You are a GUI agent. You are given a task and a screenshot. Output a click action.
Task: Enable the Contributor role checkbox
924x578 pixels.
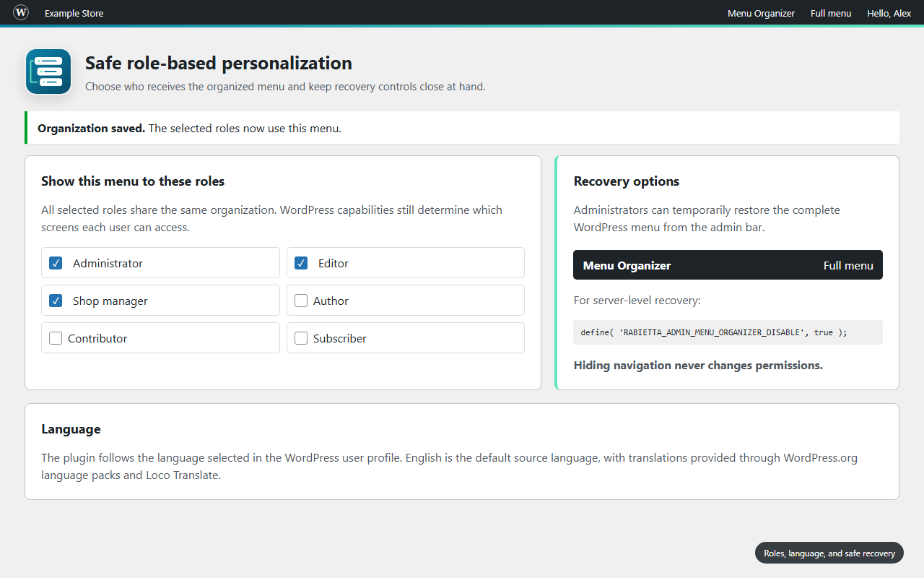(x=56, y=338)
